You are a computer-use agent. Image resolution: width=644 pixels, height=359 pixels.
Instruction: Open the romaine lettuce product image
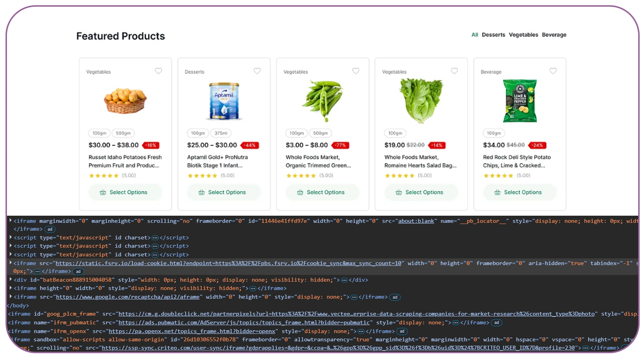point(422,100)
